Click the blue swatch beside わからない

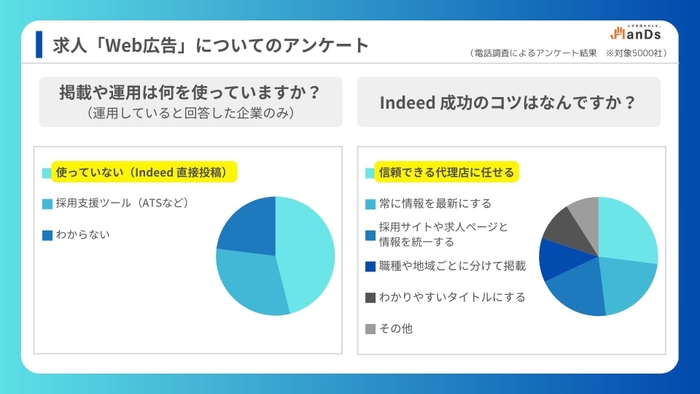click(47, 236)
